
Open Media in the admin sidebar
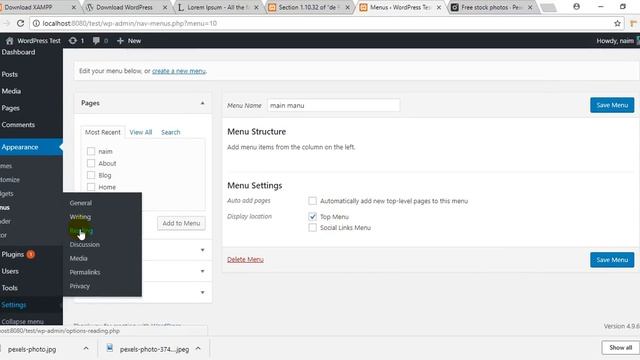pyautogui.click(x=11, y=91)
